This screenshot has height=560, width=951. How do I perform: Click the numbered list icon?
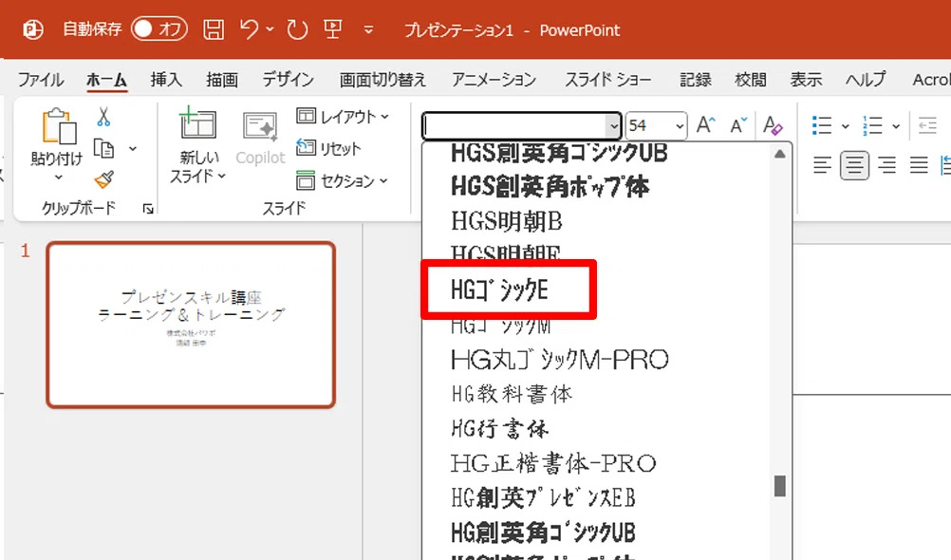tap(873, 125)
